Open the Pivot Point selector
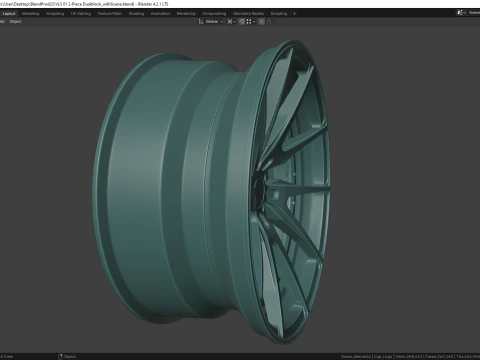 coord(231,22)
